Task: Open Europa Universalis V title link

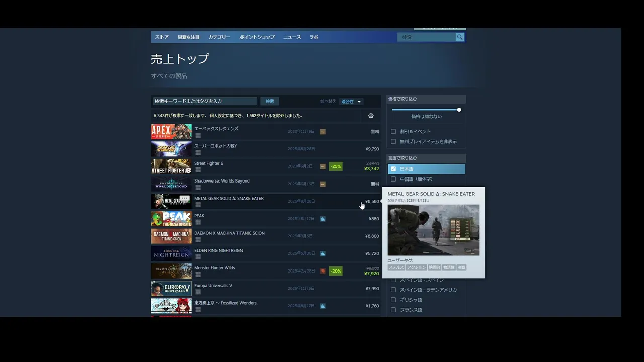Action: (x=213, y=286)
